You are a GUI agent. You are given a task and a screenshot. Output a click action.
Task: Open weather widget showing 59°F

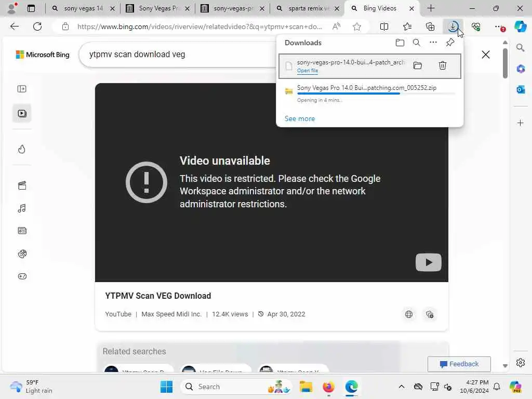click(31, 387)
